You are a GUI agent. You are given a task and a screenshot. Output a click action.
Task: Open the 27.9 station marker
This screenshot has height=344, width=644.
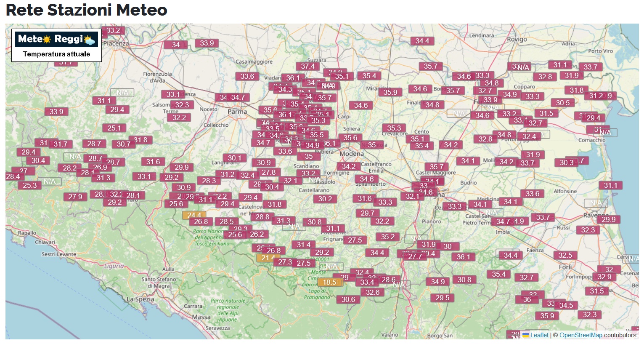pos(75,197)
